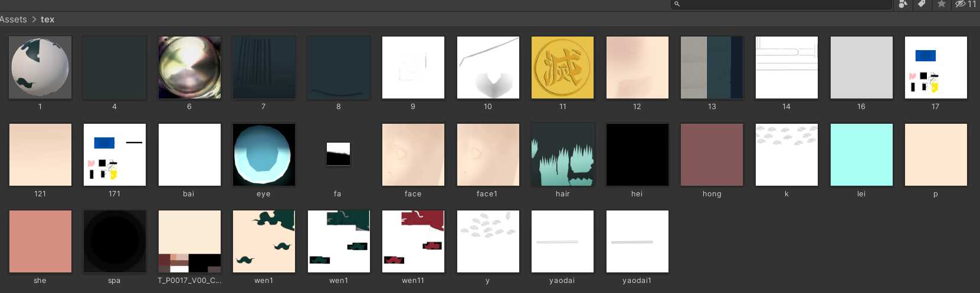The width and height of the screenshot is (980, 293).
Task: Select the hair texture thumbnail
Action: coord(562,154)
